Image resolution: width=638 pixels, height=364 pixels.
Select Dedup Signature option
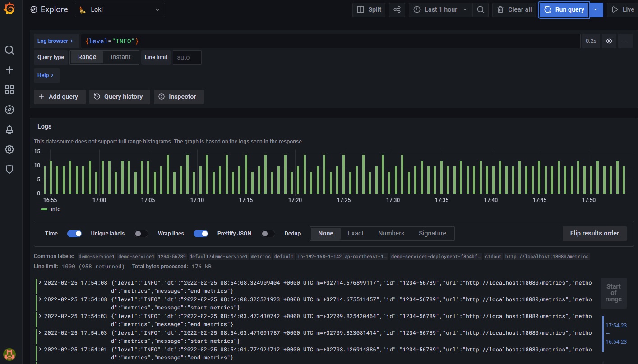coord(432,234)
